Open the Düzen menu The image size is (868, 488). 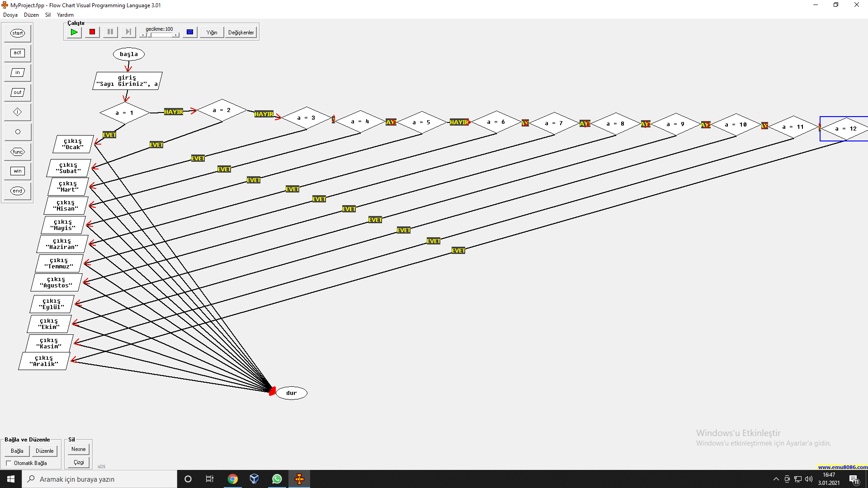(31, 15)
